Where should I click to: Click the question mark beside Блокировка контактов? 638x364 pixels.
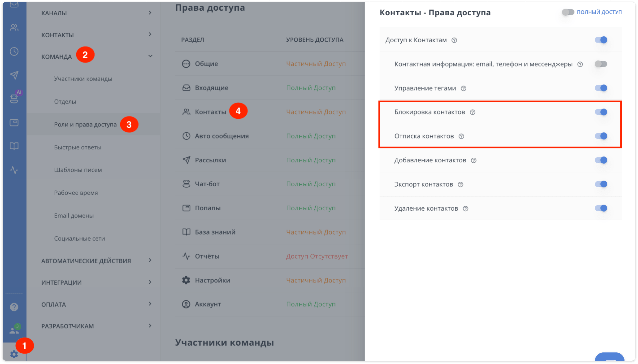pos(473,112)
